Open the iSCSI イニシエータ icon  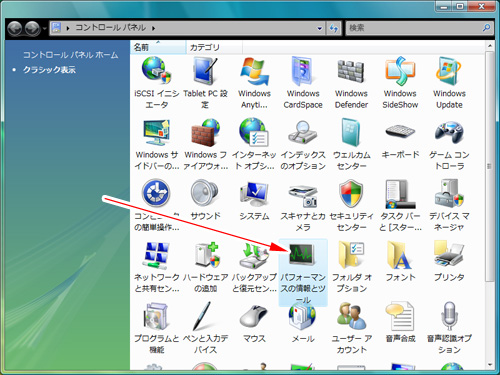pos(156,71)
